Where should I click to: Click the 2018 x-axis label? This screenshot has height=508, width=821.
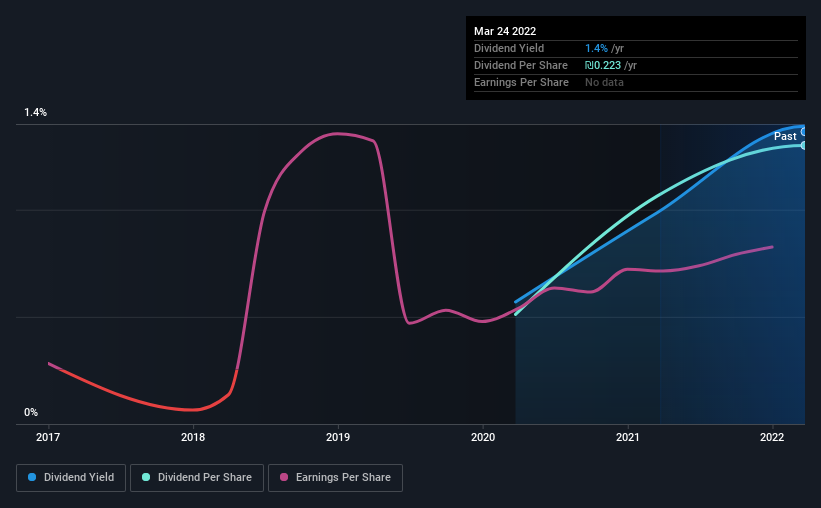coord(193,437)
